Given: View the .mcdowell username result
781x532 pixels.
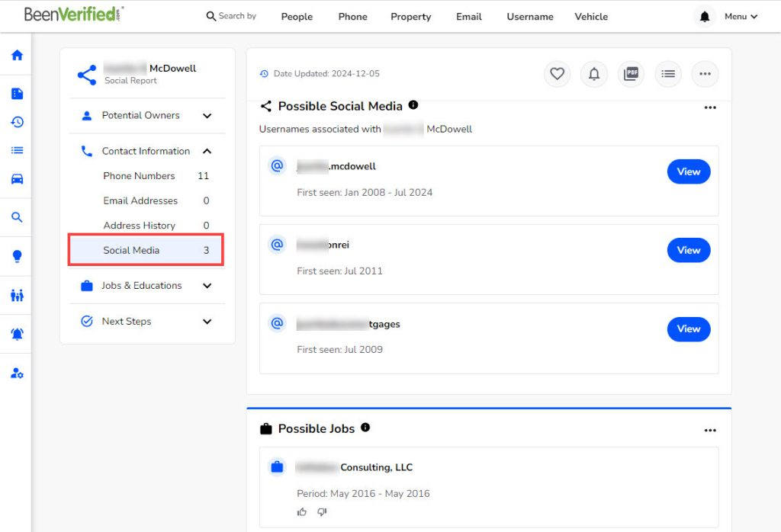Looking at the screenshot, I should (688, 171).
